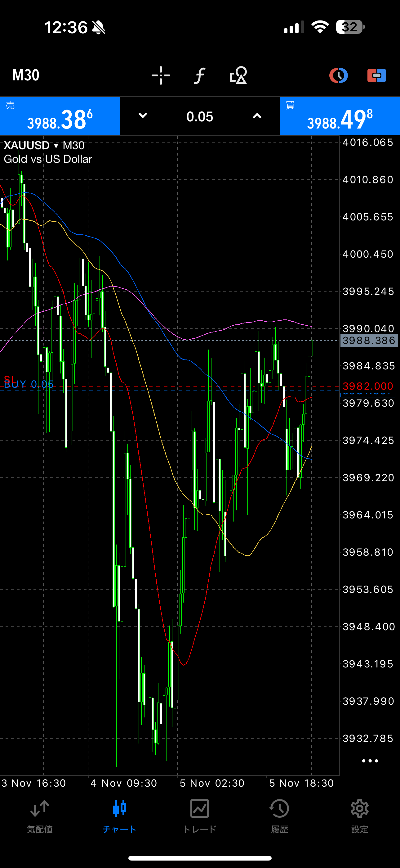Screen dimensions: 400x868
Task: Select the red SL line at 3982.000
Action: [x=202, y=387]
